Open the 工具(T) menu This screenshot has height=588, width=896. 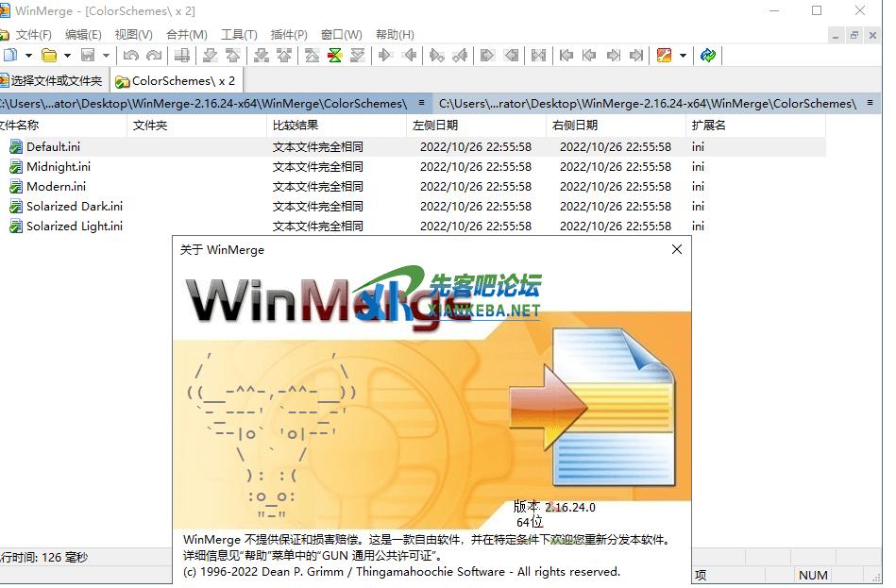point(238,35)
